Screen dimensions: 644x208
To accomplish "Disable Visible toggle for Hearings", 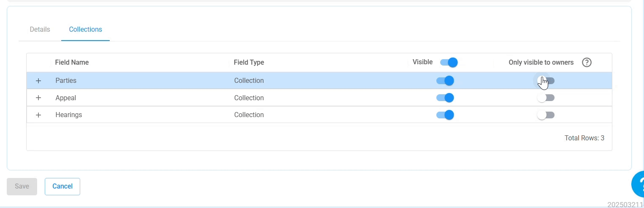I will point(445,115).
